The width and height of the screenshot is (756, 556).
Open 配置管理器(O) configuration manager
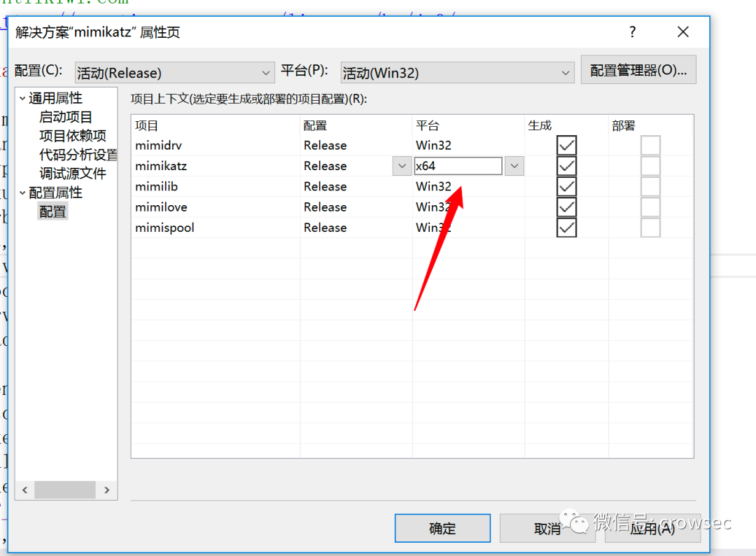pyautogui.click(x=638, y=71)
